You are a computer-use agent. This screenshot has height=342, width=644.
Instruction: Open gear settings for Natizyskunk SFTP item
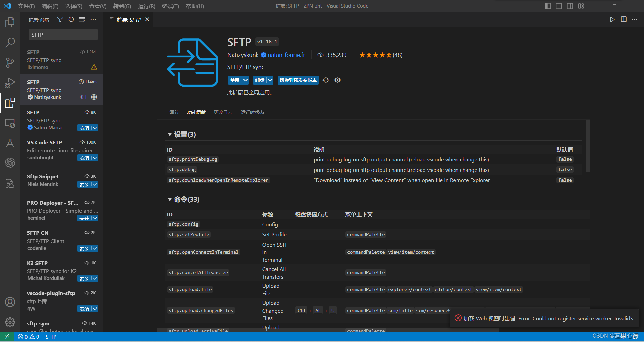pos(94,97)
